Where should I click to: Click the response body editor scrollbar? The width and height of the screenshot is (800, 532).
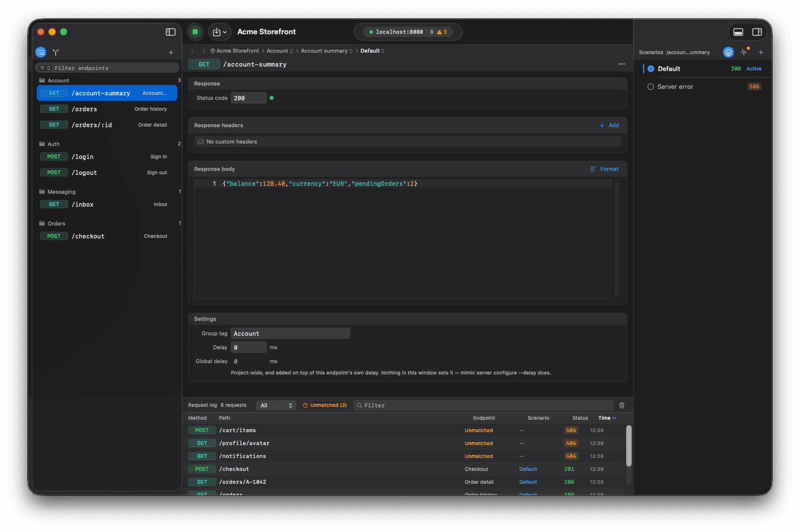(617, 239)
